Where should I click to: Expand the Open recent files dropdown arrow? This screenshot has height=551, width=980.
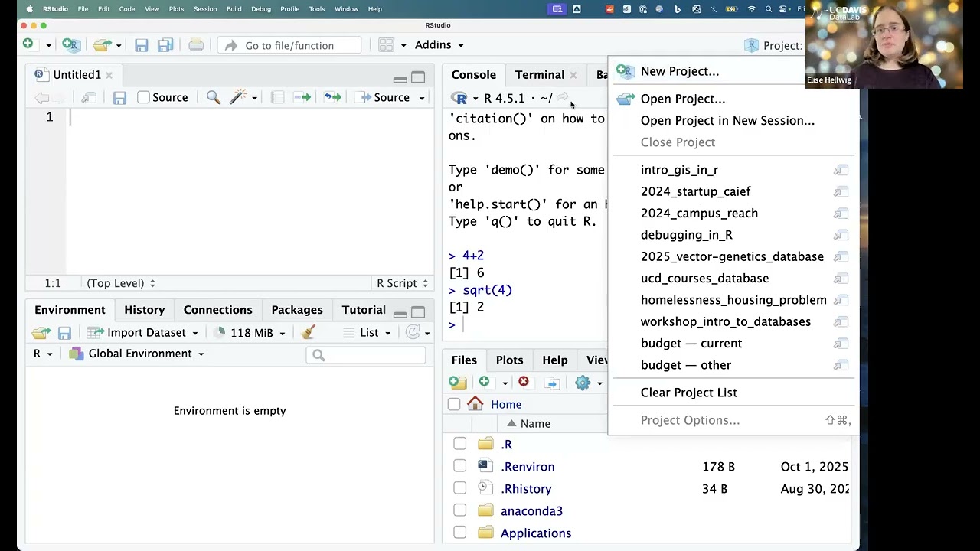tap(119, 45)
